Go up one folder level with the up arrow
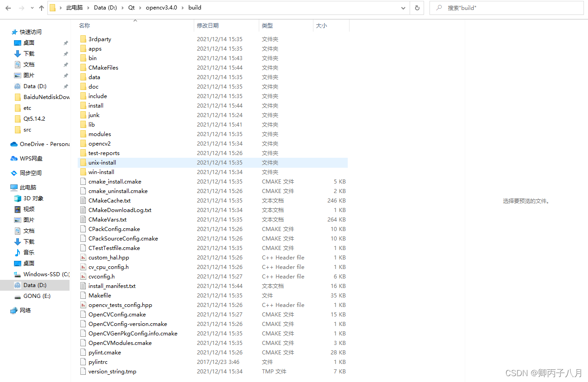The height and width of the screenshot is (382, 588). click(x=41, y=8)
